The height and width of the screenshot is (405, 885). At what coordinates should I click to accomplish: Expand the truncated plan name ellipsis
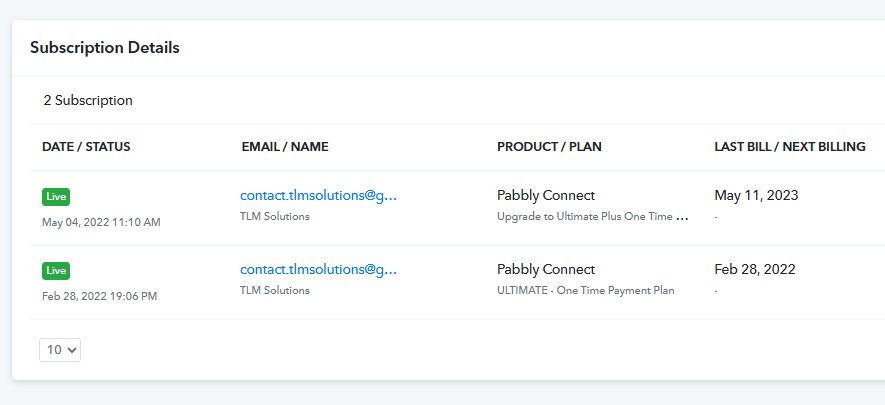click(x=682, y=218)
